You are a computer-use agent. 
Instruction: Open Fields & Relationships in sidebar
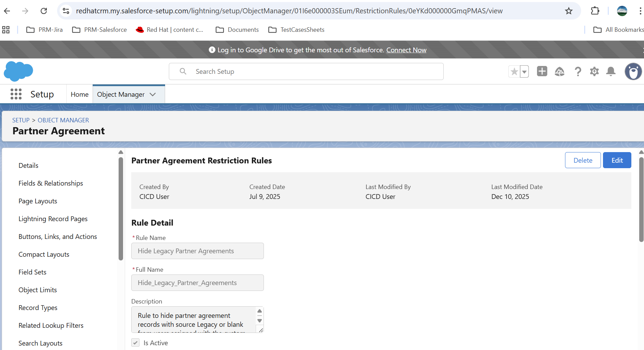click(x=51, y=183)
